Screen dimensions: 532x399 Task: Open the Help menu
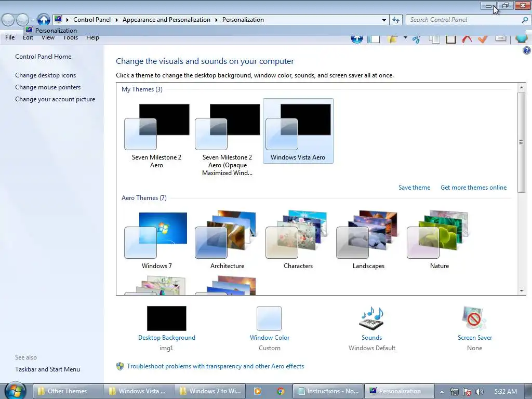point(92,37)
